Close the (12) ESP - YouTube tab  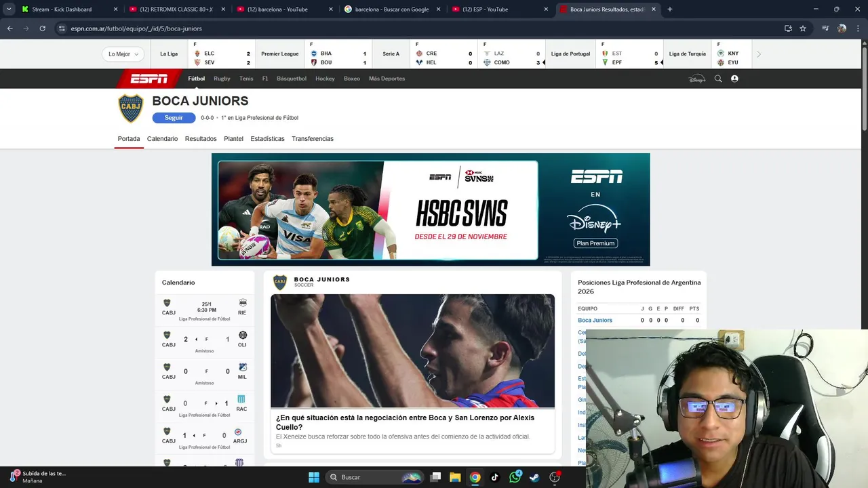[x=547, y=9]
